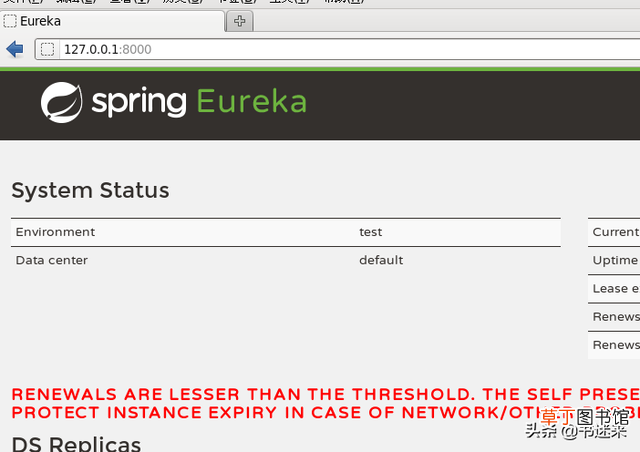Screen dimensions: 640x452
Task: Select the Uptime row label
Action: pos(615,261)
